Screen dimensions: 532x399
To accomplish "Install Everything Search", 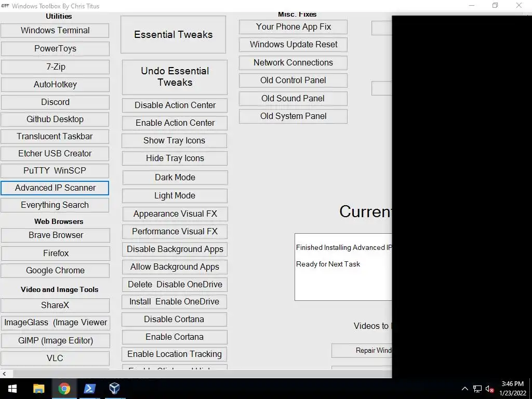I will click(55, 205).
